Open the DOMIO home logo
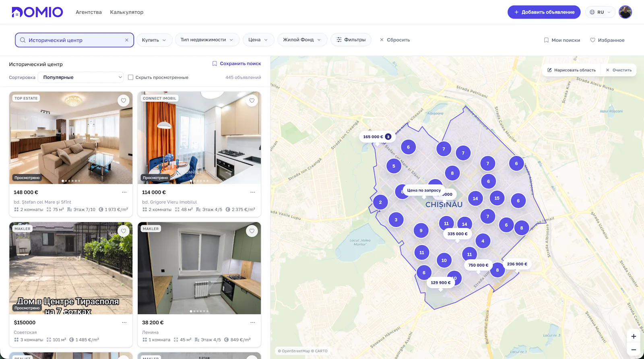 37,12
